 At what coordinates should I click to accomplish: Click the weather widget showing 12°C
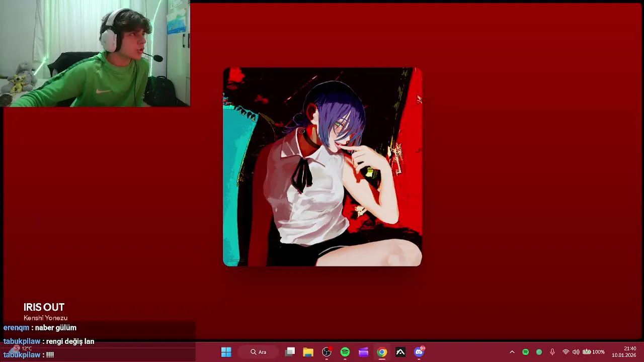point(20,348)
